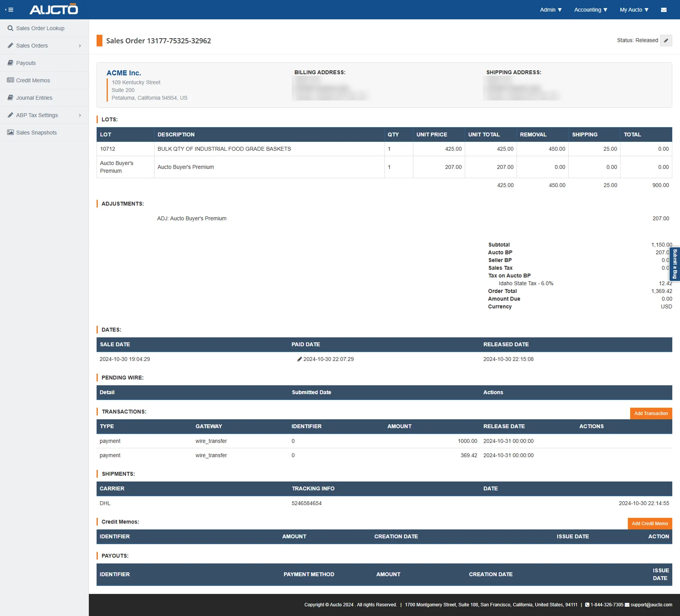This screenshot has width=680, height=616.
Task: Click the 1-844-326-7305 phone number
Action: click(607, 605)
